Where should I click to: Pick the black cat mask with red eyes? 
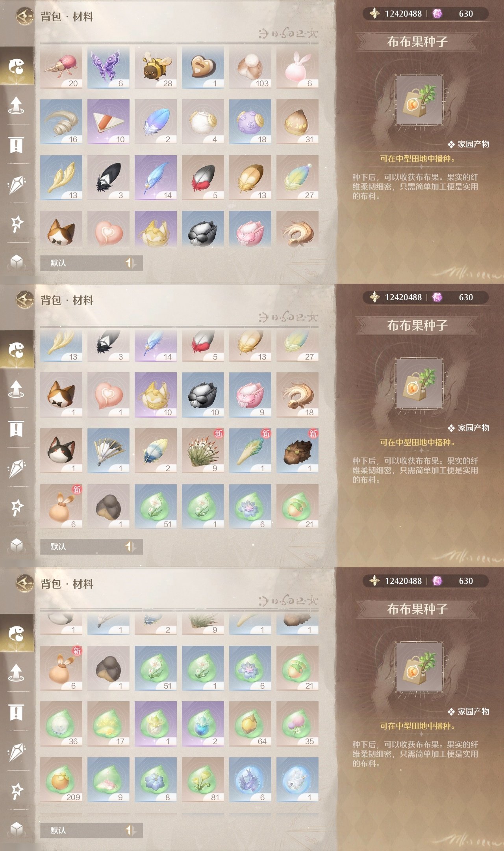(61, 451)
